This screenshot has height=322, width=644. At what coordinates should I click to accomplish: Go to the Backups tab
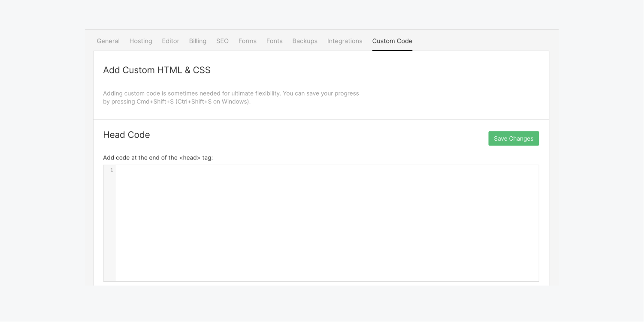click(305, 41)
